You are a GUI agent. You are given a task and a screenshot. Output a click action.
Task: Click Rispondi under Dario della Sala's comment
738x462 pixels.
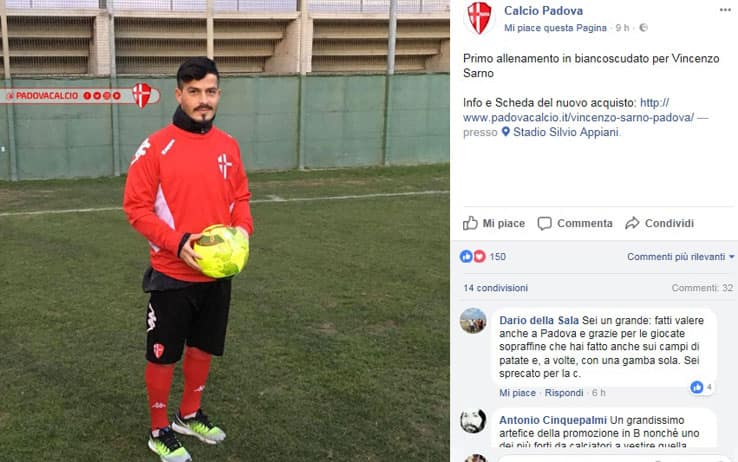[x=563, y=393]
